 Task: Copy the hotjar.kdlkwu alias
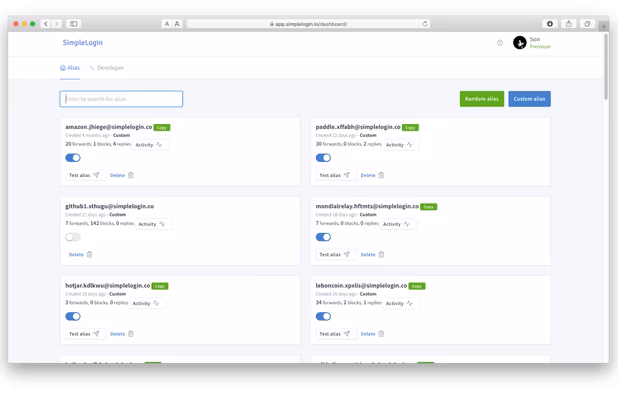[160, 286]
